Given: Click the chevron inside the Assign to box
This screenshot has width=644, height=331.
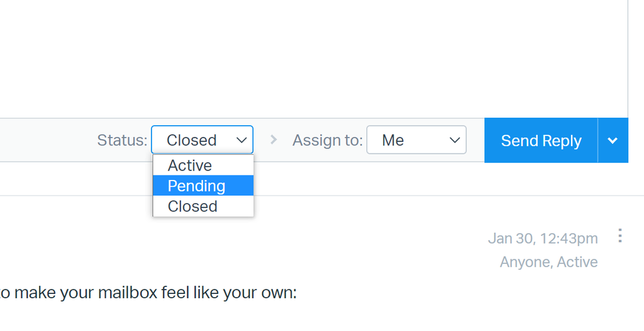Looking at the screenshot, I should click(x=455, y=140).
